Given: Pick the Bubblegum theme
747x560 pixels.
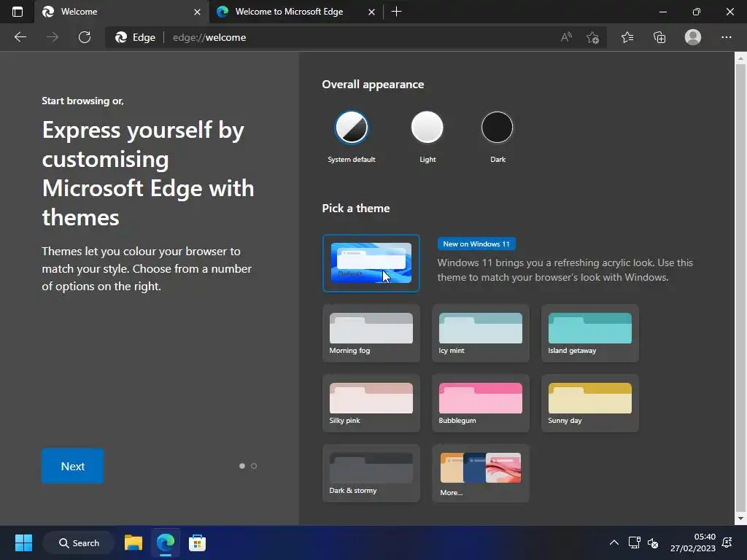Looking at the screenshot, I should [480, 403].
